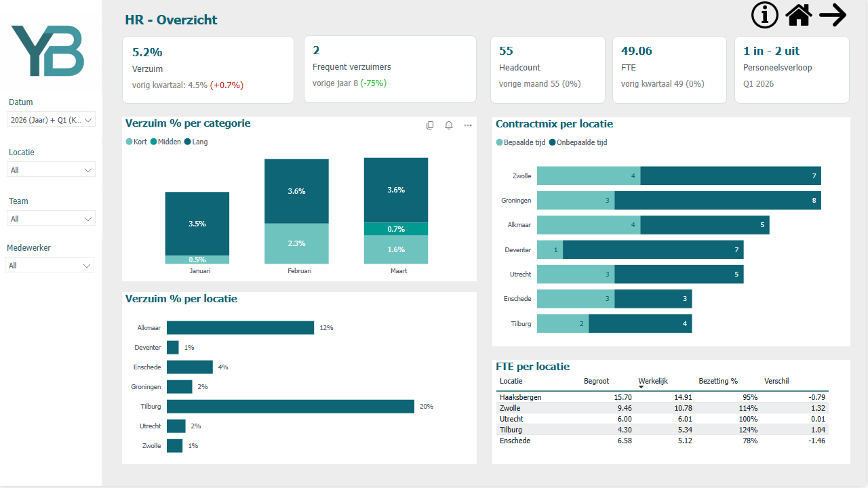Viewport: 868px width, 488px height.
Task: Open the 49.06 FTE card
Action: pyautogui.click(x=670, y=70)
